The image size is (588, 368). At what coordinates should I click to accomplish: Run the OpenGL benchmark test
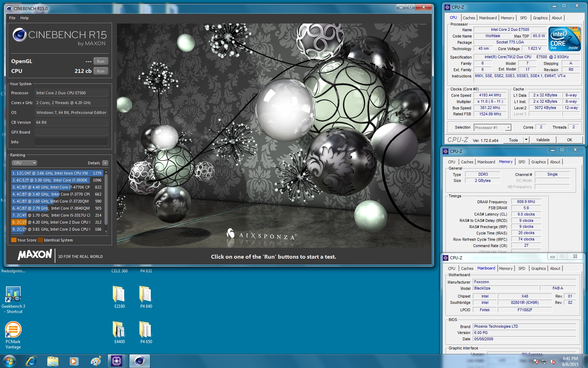tap(101, 61)
